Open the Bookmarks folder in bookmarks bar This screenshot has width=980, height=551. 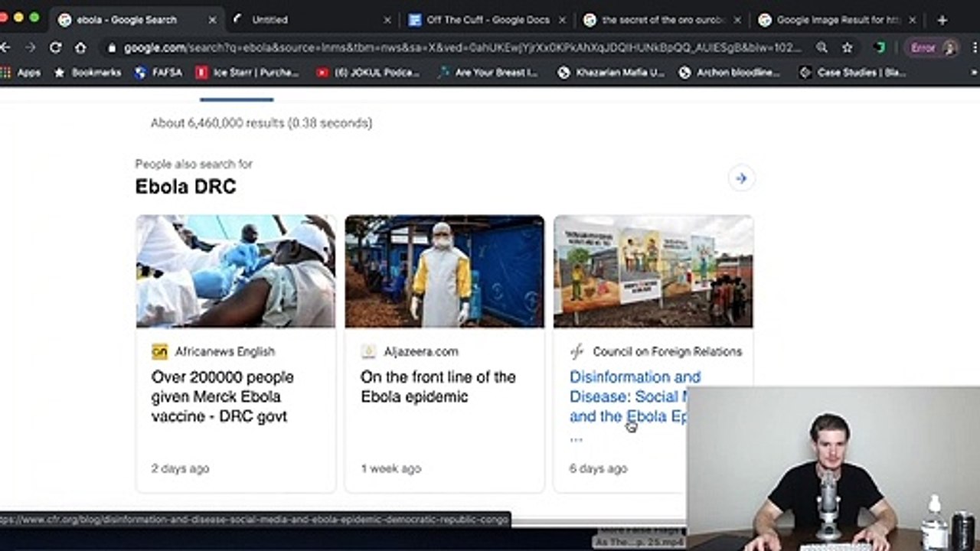87,73
